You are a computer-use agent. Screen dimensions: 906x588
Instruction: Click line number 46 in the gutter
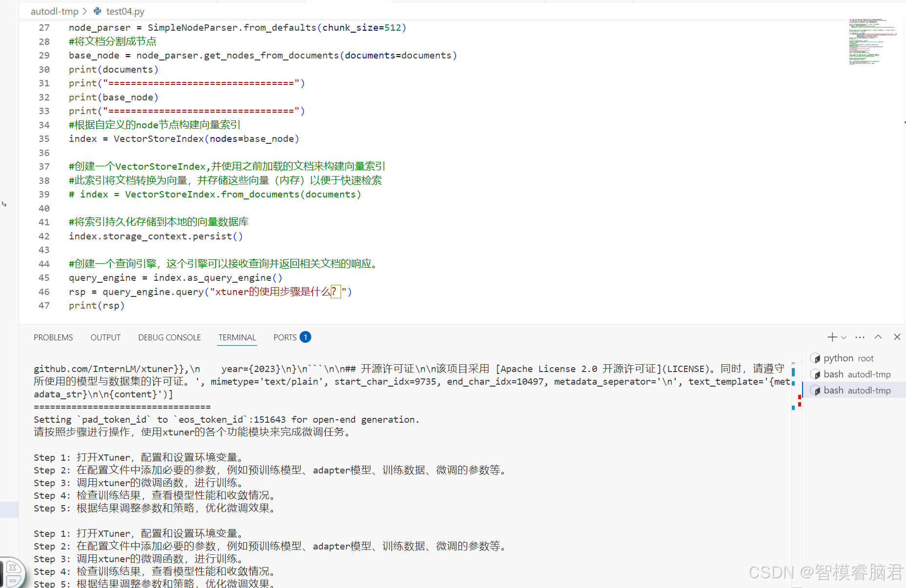click(x=44, y=292)
